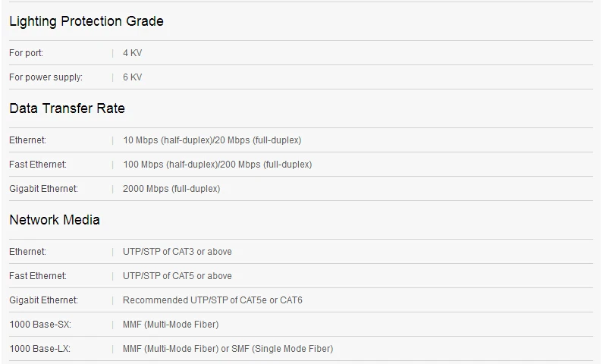Select the 1000 Base-LX label
The width and height of the screenshot is (603, 364).
[39, 349]
